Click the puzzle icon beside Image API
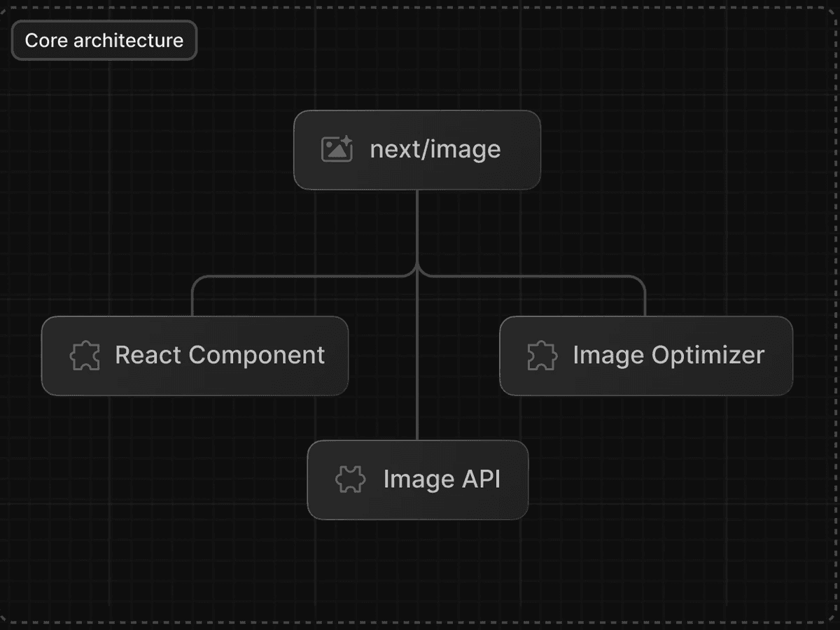This screenshot has height=630, width=840. (351, 479)
